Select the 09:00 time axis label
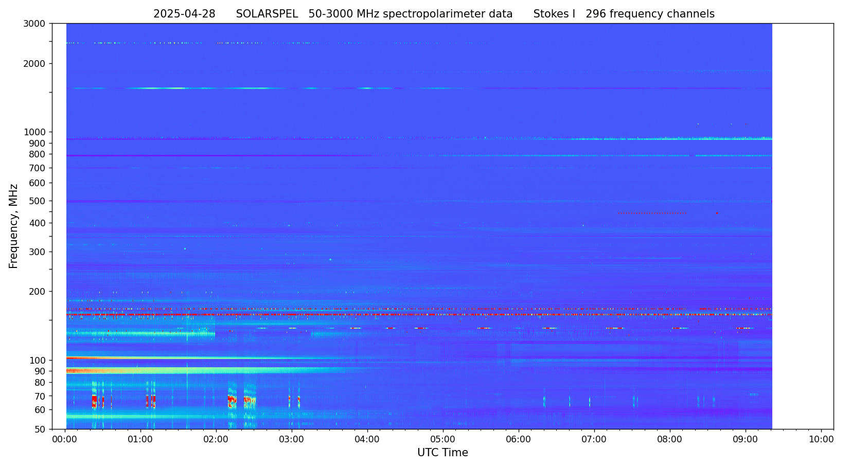868x466 pixels. (745, 440)
